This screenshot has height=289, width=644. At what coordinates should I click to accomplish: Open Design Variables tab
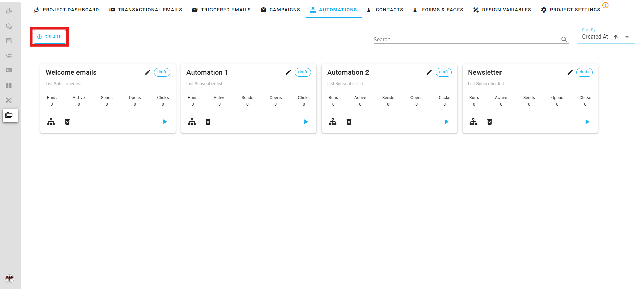502,10
